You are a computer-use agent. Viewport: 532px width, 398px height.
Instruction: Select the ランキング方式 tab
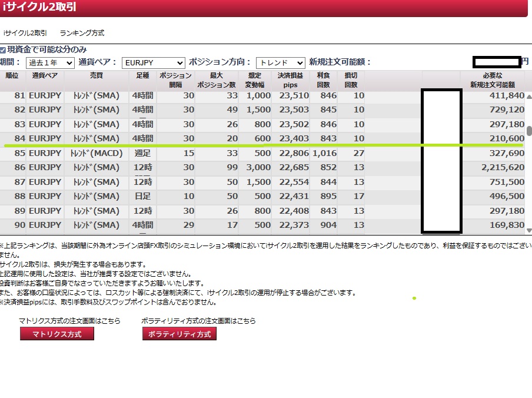pyautogui.click(x=82, y=33)
